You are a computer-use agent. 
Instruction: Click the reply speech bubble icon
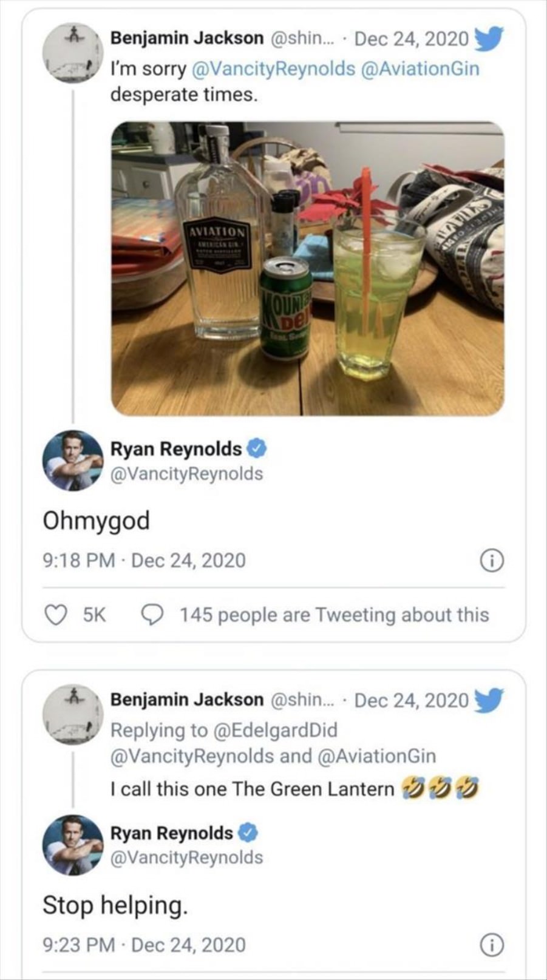tap(152, 615)
